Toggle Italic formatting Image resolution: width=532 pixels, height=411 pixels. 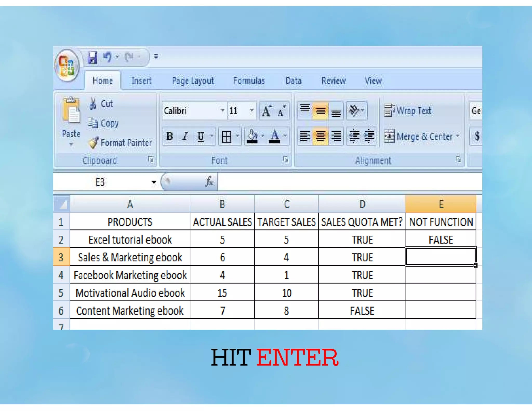click(185, 136)
